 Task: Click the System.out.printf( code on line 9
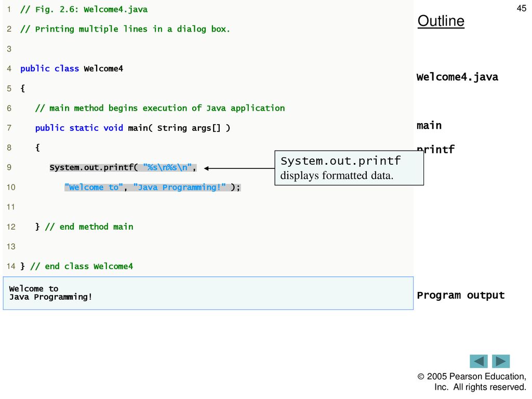click(94, 168)
